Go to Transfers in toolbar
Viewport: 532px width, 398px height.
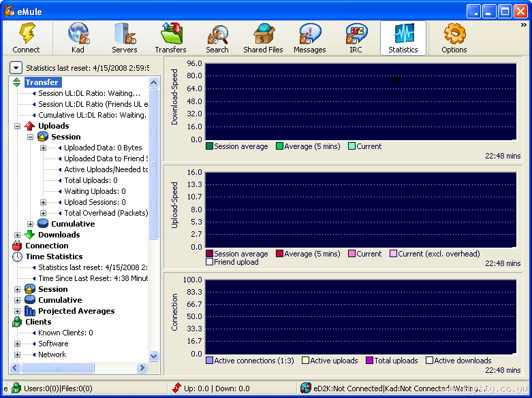point(170,34)
